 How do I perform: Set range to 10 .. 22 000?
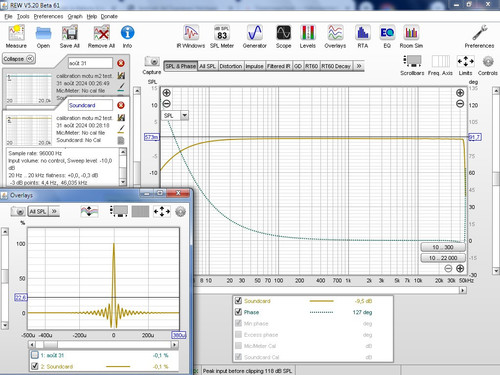pyautogui.click(x=443, y=258)
